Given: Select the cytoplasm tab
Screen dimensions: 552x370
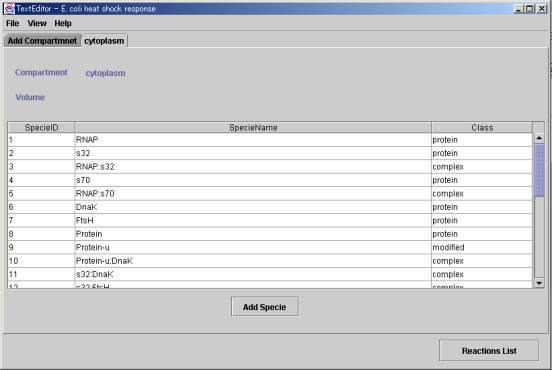Looking at the screenshot, I should [104, 41].
